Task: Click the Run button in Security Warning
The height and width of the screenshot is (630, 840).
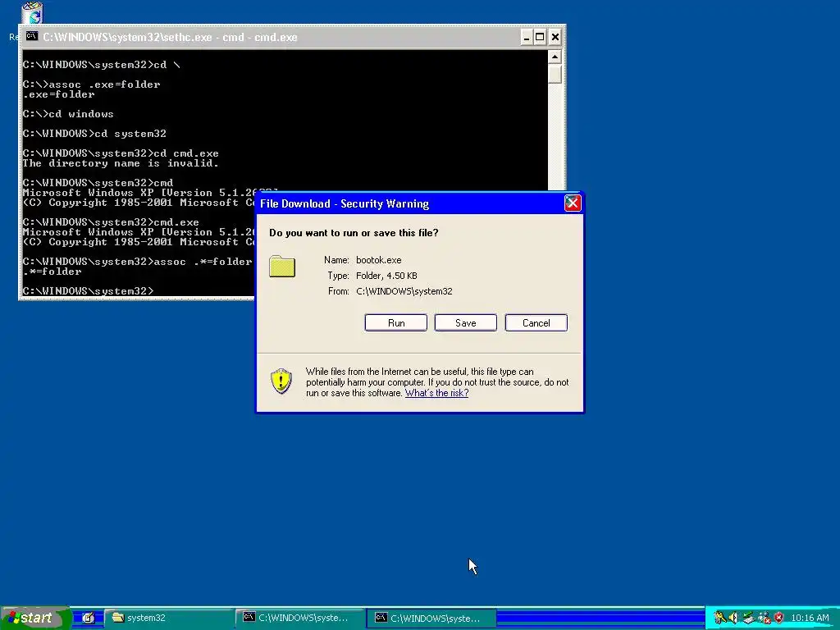Action: [396, 323]
